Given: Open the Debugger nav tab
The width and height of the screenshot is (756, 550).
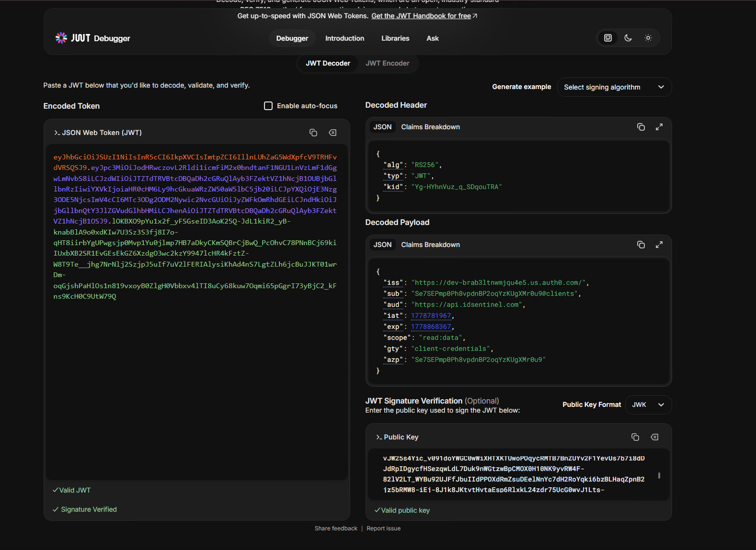Looking at the screenshot, I should click(x=292, y=38).
